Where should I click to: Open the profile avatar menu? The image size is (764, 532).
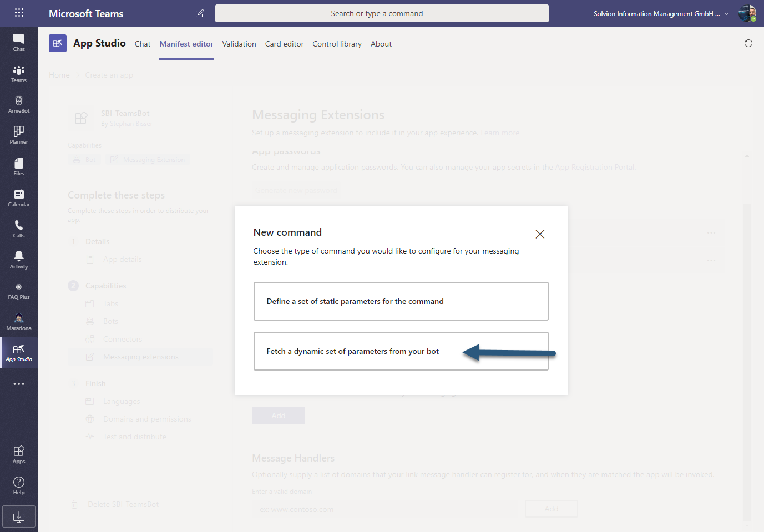(x=747, y=13)
